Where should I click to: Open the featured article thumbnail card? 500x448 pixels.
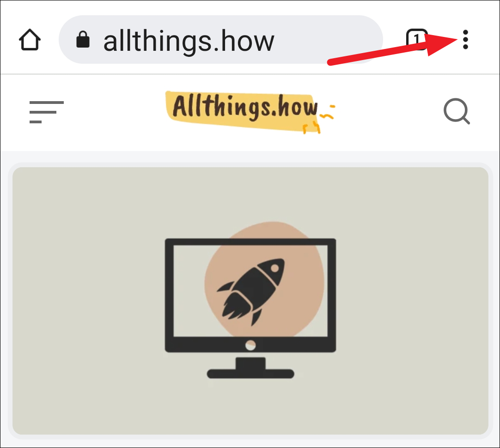click(250, 301)
